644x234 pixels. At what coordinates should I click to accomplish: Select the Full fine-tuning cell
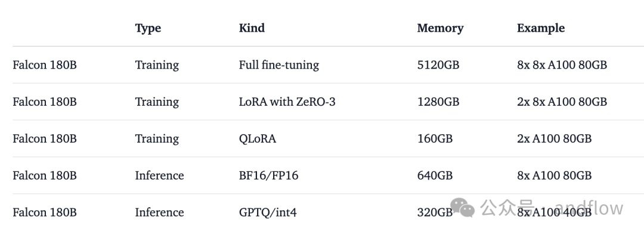pos(279,65)
